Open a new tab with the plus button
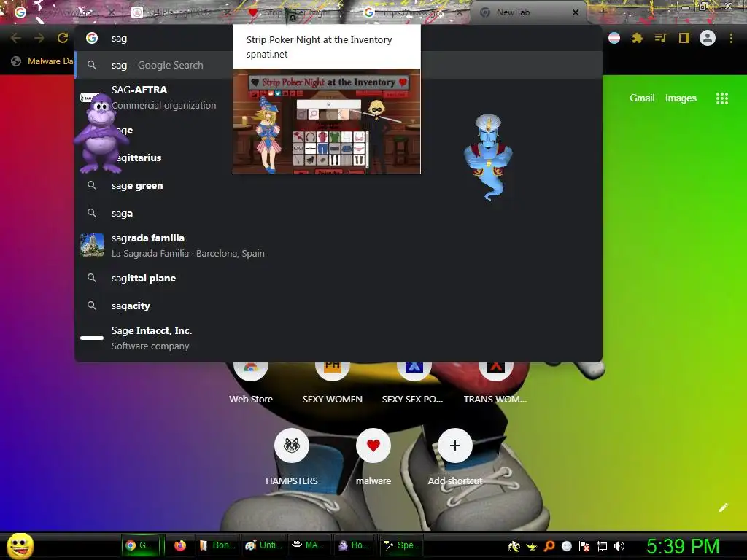This screenshot has height=560, width=747. point(603,12)
